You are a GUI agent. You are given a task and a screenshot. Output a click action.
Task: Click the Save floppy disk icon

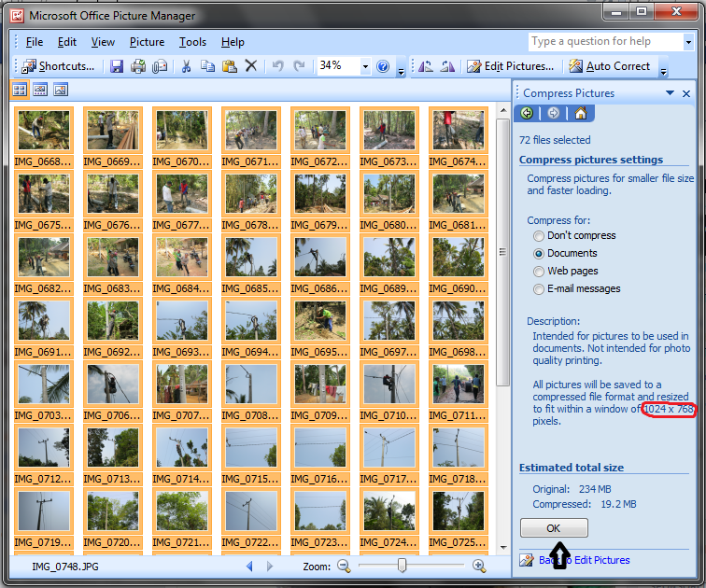click(x=117, y=66)
